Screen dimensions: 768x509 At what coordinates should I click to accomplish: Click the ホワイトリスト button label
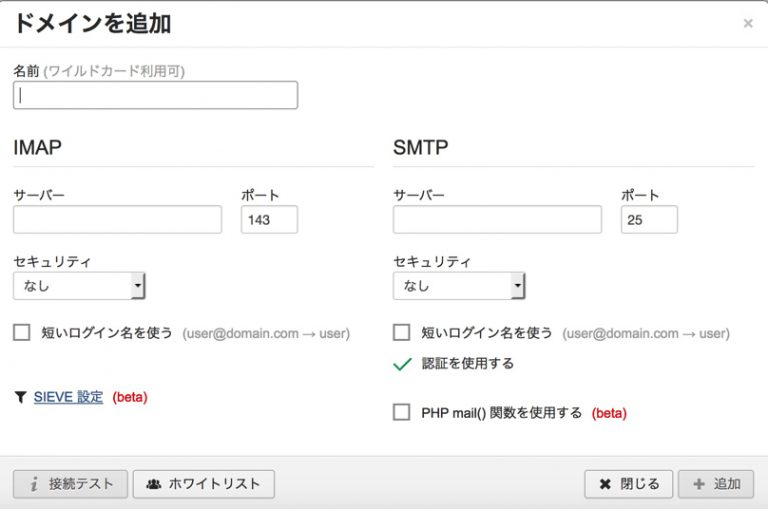214,484
